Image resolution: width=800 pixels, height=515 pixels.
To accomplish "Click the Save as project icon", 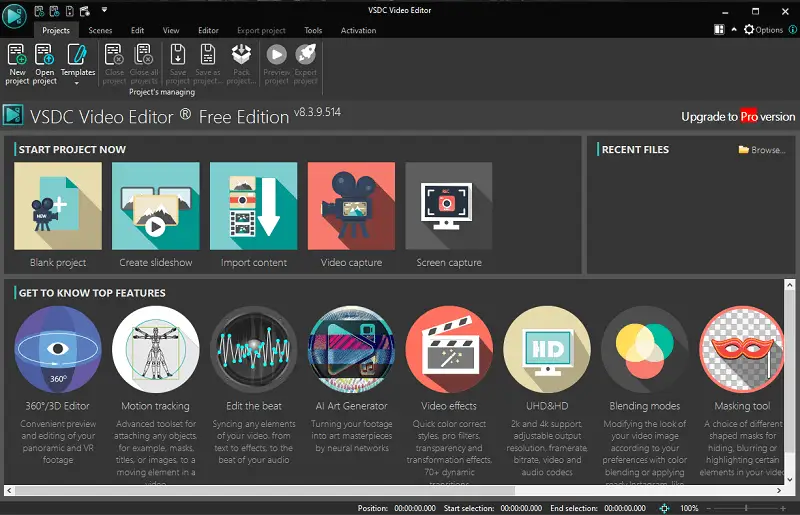I will (x=208, y=55).
